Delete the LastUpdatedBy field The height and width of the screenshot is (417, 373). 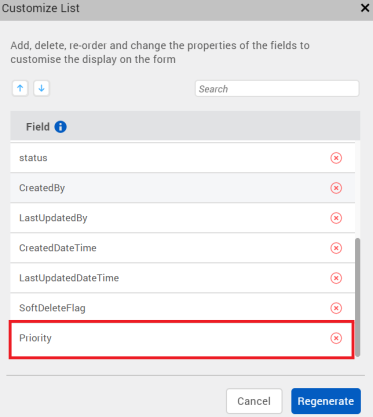tap(336, 218)
